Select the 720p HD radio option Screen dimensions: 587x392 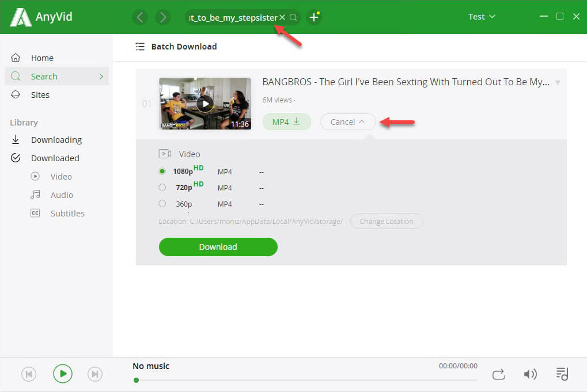point(162,188)
